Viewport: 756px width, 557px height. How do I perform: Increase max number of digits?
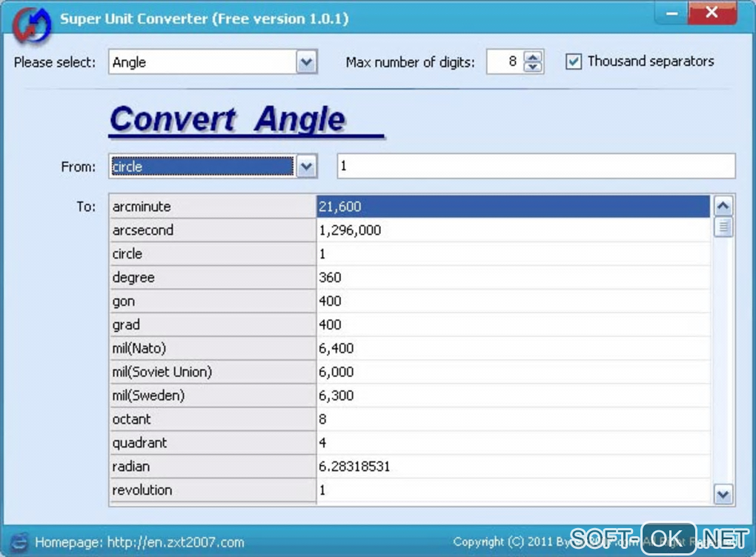[x=533, y=56]
